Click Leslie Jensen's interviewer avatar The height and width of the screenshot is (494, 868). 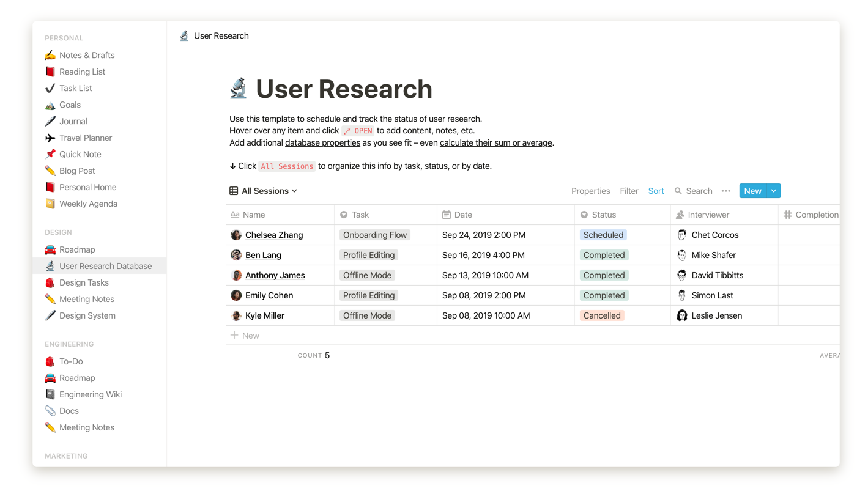[x=681, y=315]
